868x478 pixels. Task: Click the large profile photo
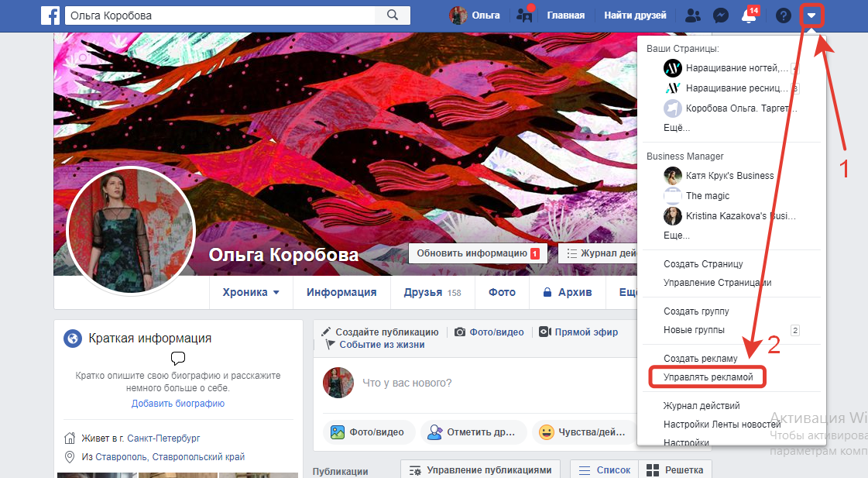pyautogui.click(x=131, y=230)
